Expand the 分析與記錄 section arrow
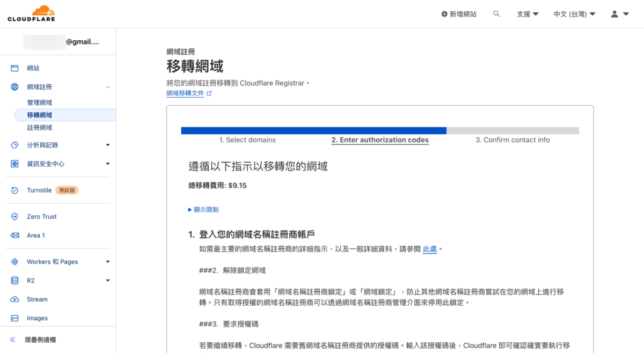 tap(108, 145)
